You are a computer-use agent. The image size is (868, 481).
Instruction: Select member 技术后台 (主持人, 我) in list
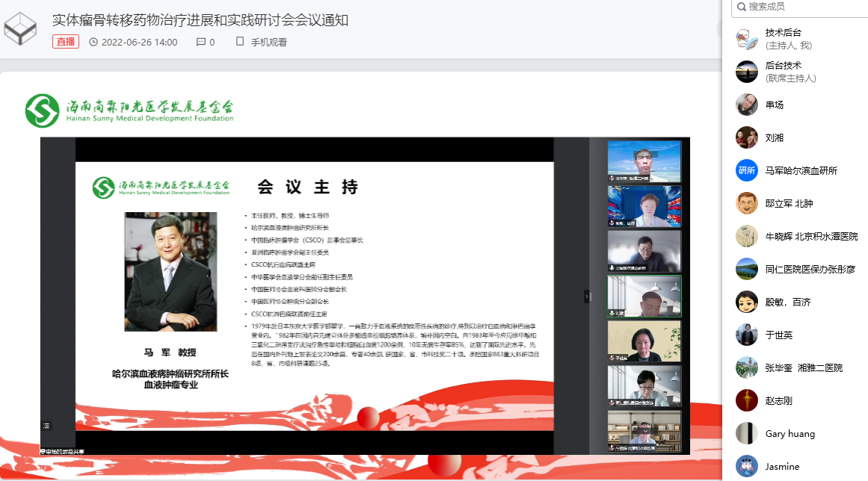(x=788, y=39)
